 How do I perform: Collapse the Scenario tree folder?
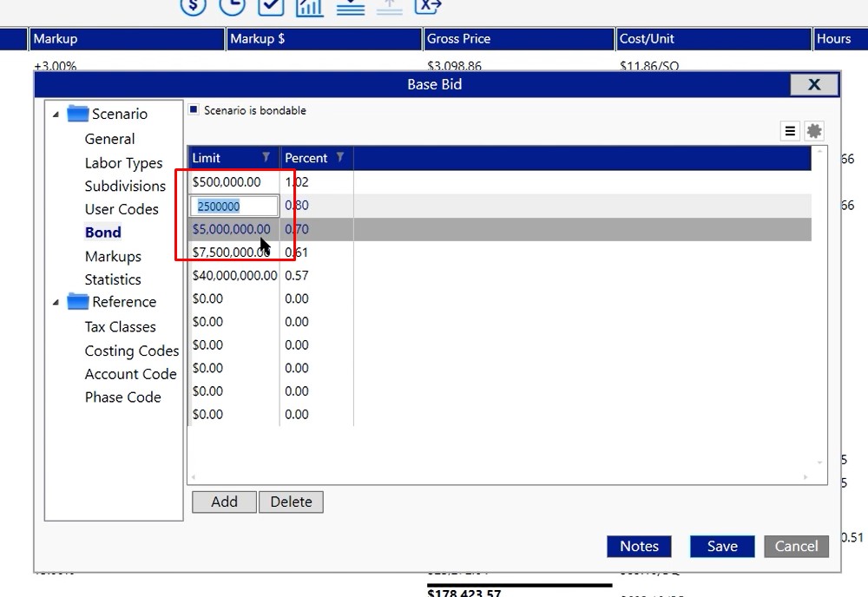56,115
